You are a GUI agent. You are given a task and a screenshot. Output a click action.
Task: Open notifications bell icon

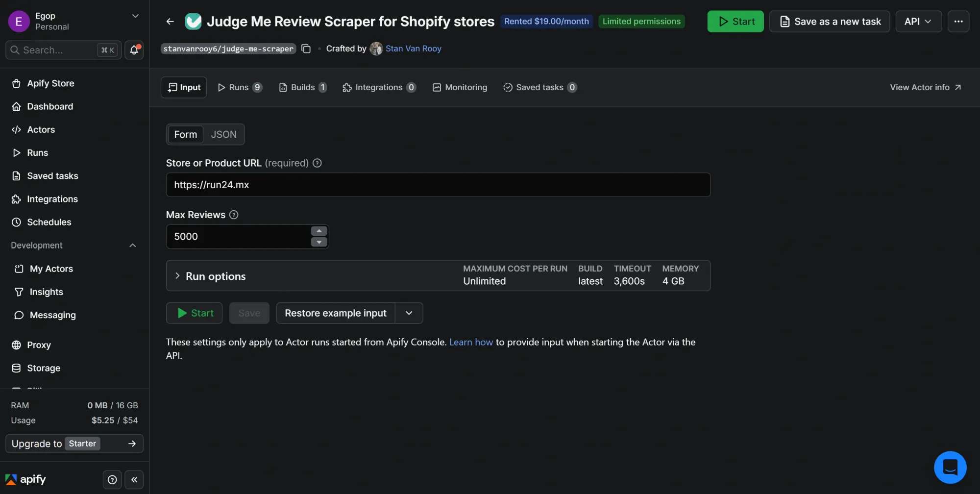pyautogui.click(x=134, y=50)
